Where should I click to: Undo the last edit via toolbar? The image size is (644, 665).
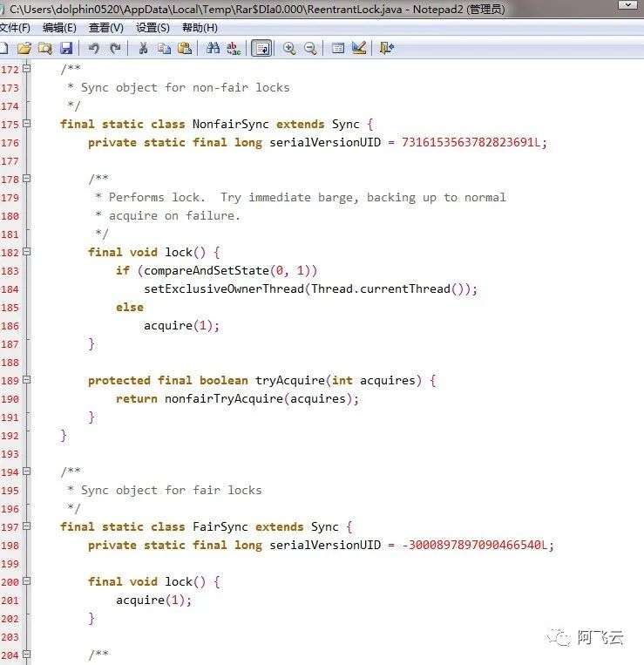(94, 48)
